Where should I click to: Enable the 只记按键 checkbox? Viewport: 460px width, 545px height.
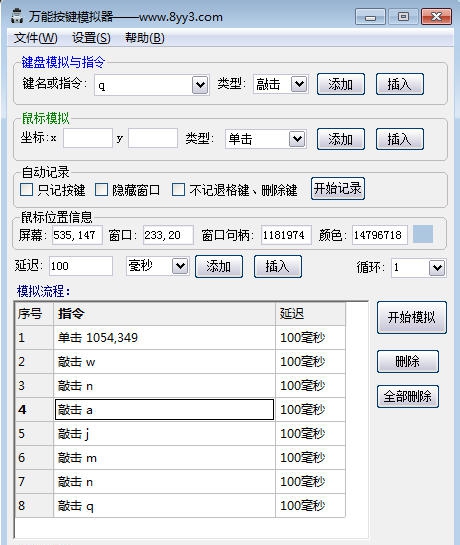pos(26,190)
